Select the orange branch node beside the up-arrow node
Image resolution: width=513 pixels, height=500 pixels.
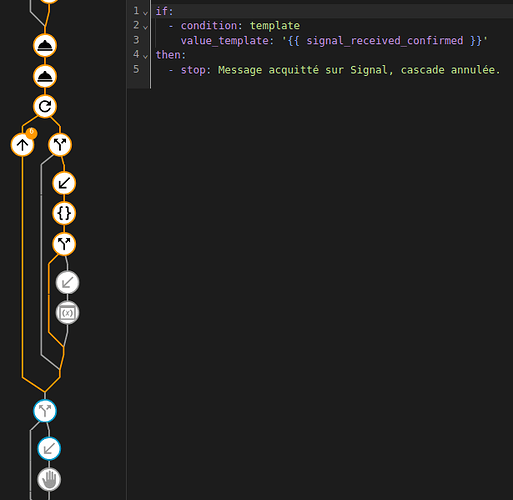coord(60,145)
